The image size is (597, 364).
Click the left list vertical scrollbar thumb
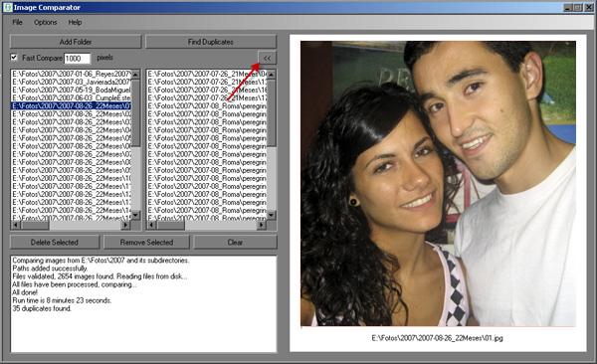point(135,112)
